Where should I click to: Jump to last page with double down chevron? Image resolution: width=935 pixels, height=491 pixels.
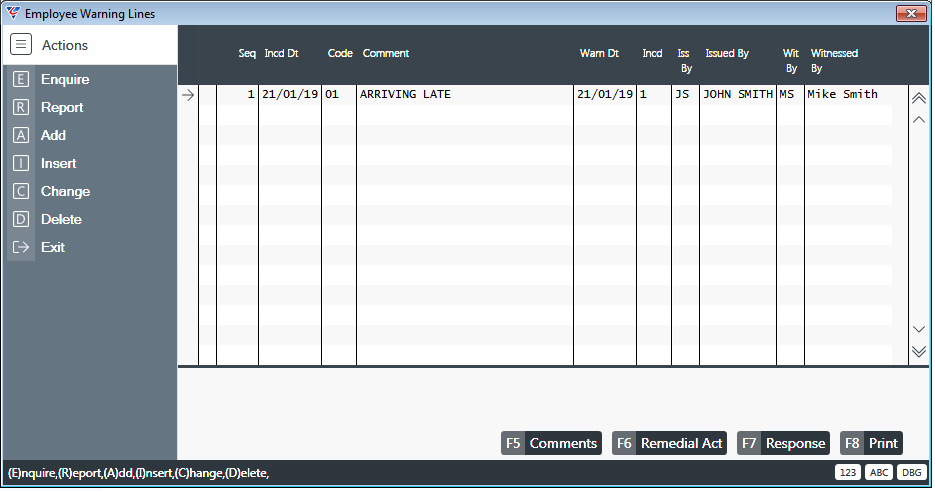click(919, 351)
